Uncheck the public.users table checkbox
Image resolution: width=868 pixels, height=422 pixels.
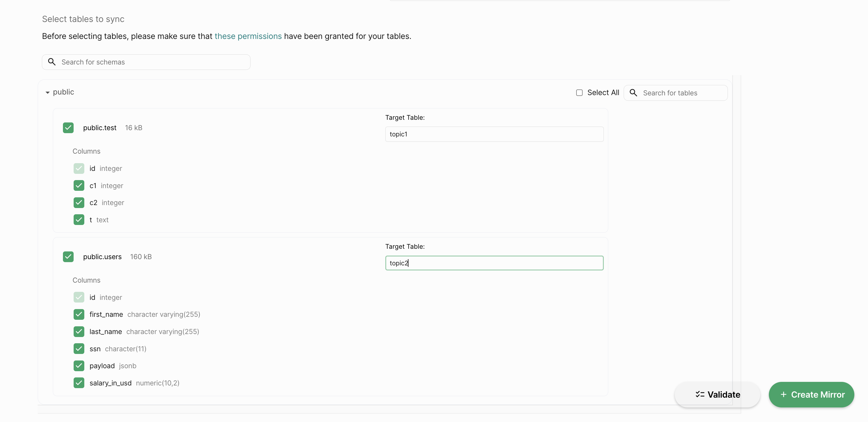click(68, 257)
